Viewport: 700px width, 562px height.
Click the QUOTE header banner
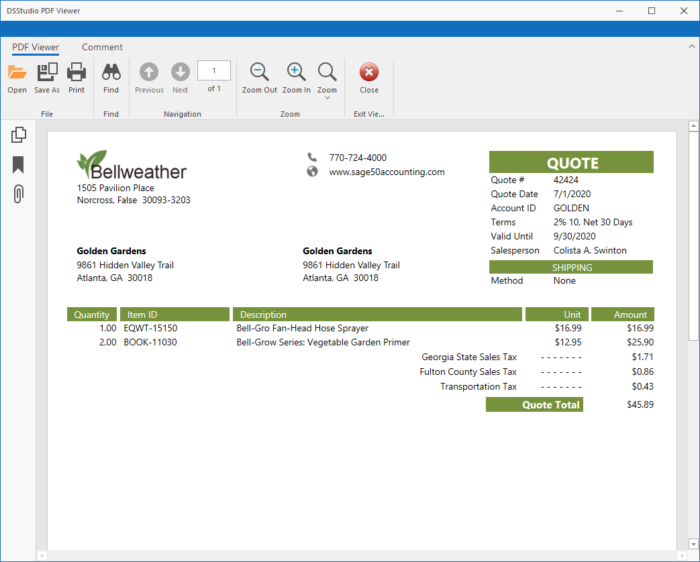[571, 162]
